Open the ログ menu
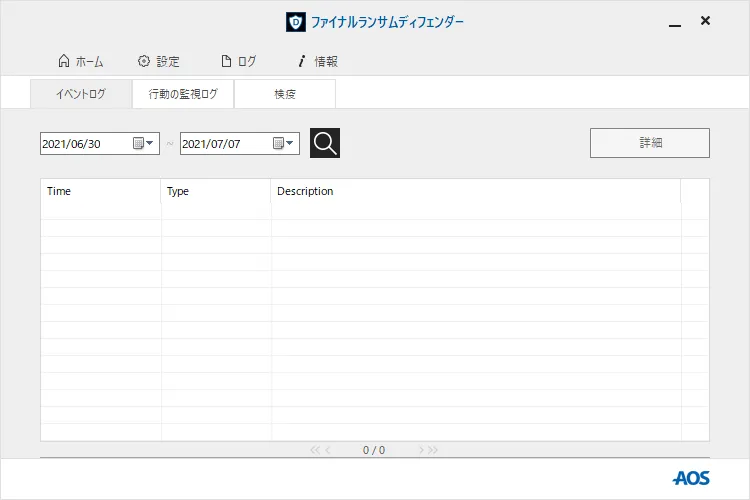The width and height of the screenshot is (750, 500). (239, 61)
